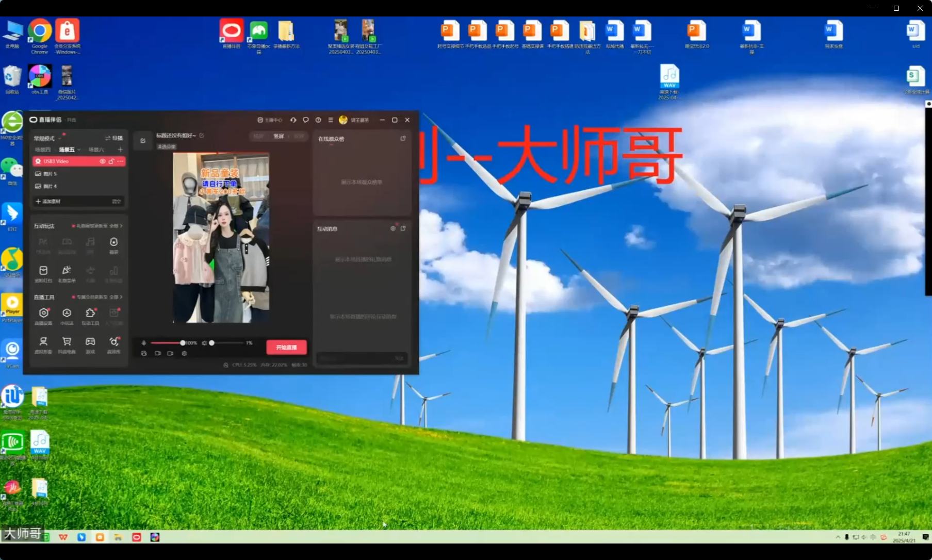Open the help question mark icon

[318, 120]
